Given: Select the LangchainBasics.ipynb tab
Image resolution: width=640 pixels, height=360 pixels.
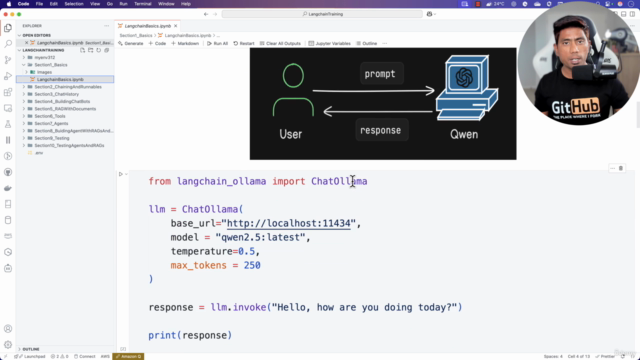Looking at the screenshot, I should (147, 26).
